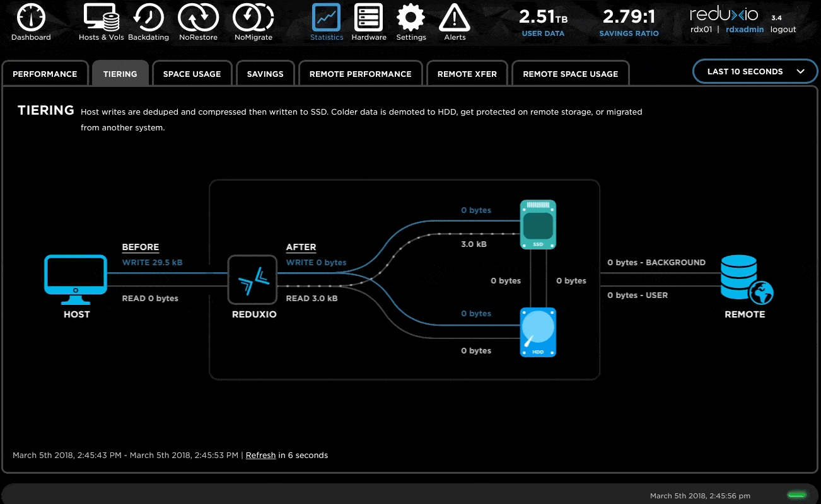Switch to the REMOTE PERFORMANCE tab
Screen dimensions: 821x504
pos(361,74)
